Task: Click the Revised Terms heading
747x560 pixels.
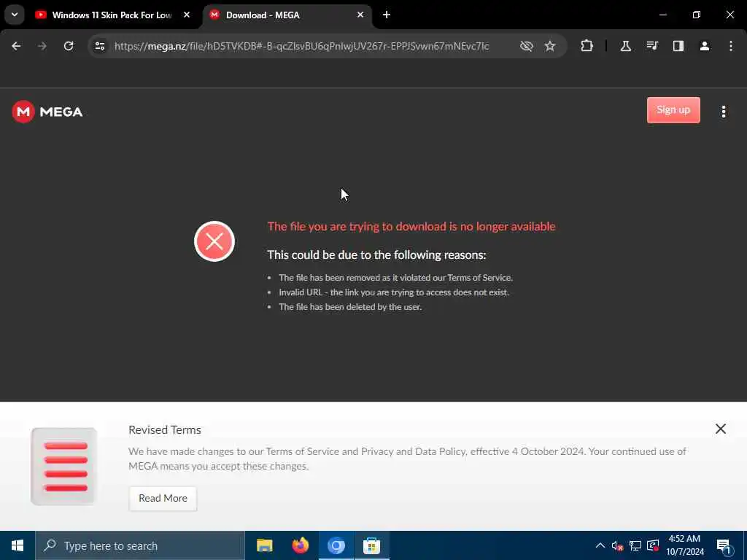Action: [x=165, y=429]
